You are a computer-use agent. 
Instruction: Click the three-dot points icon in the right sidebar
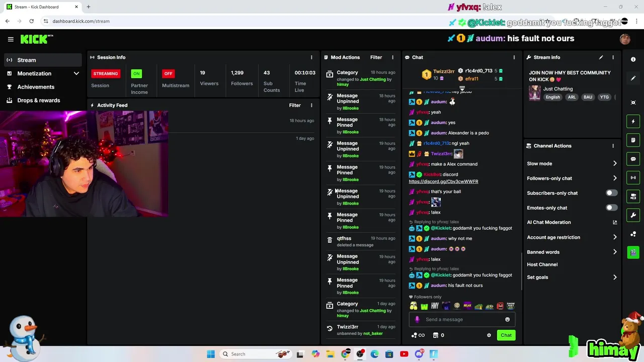pos(633,234)
